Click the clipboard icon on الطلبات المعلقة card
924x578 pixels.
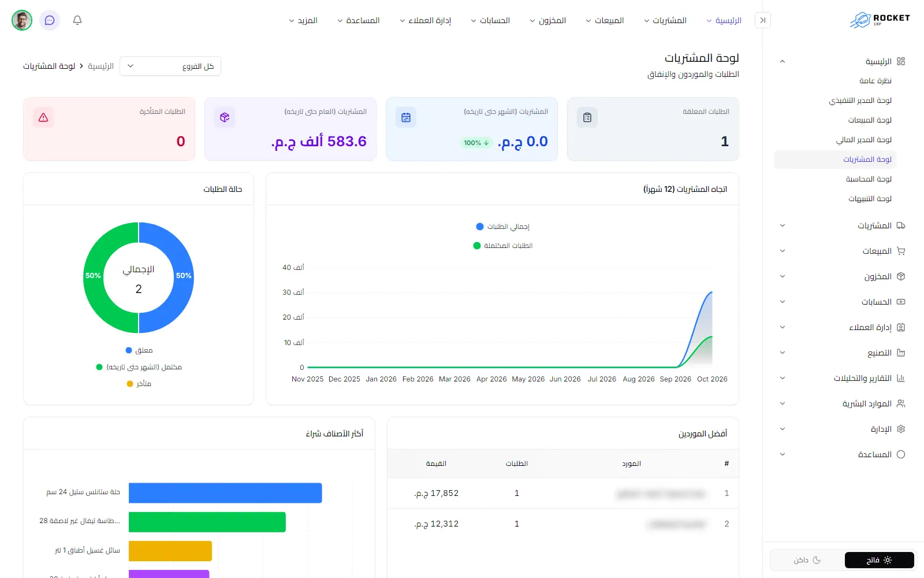(x=587, y=117)
